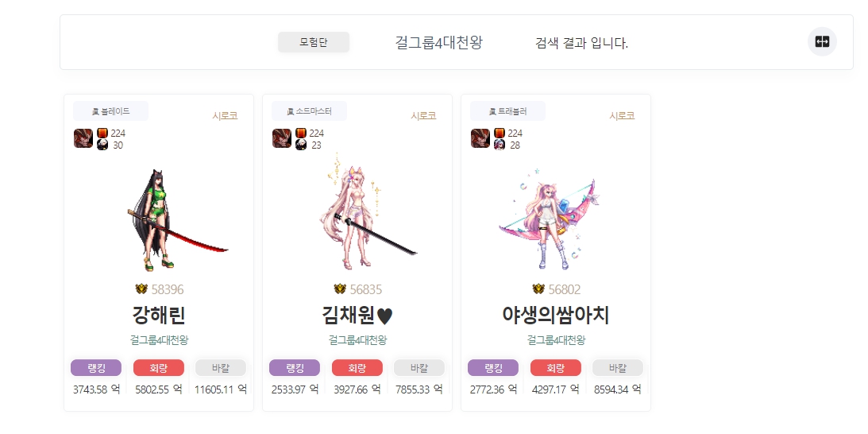Click 강해린's red dungeon portrait icon
The height and width of the screenshot is (434, 868).
[x=83, y=138]
